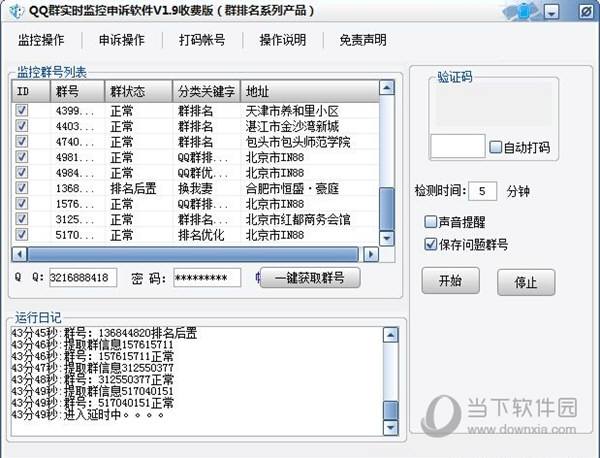Click the 停止 button
The image size is (600, 458).
coord(526,282)
